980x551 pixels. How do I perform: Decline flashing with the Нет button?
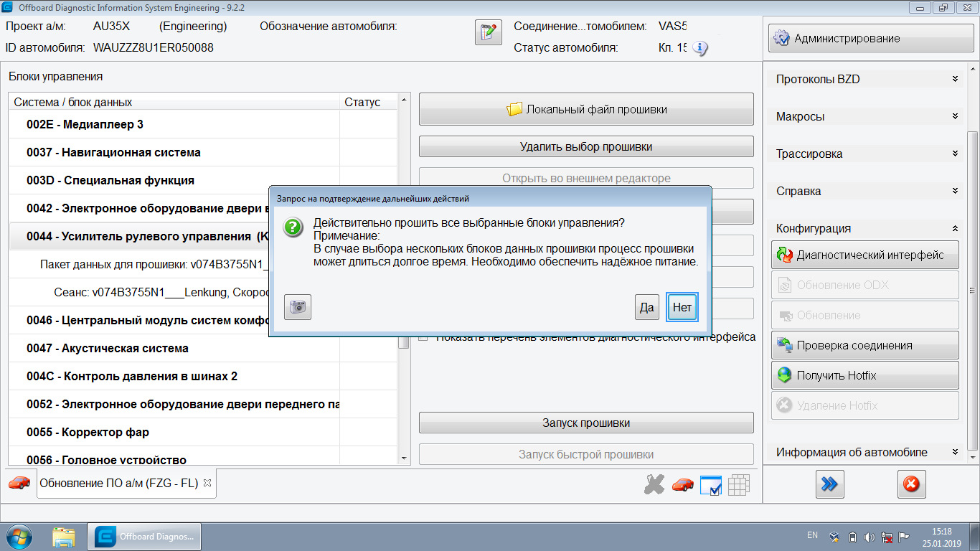(682, 307)
